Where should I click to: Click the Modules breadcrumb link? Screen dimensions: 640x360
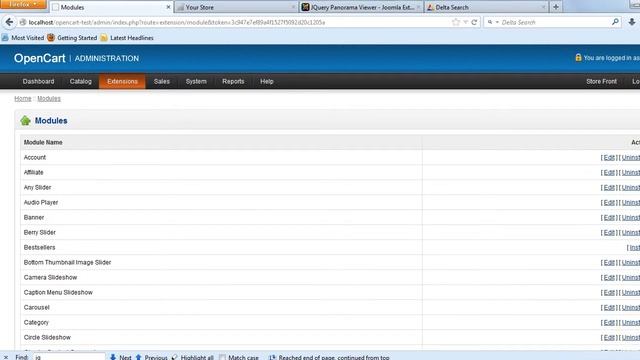point(49,98)
